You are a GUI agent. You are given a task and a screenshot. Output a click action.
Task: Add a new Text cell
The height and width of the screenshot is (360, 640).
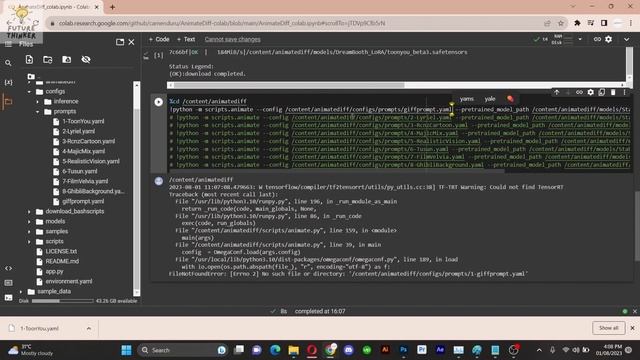coord(186,39)
